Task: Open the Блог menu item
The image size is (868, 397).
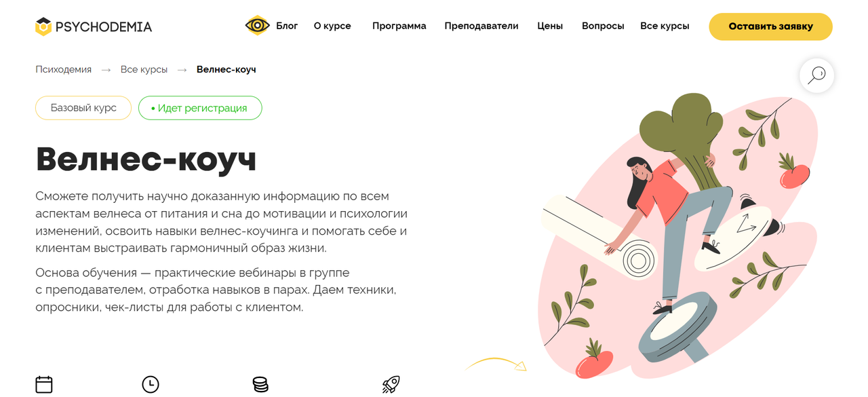Action: (287, 26)
